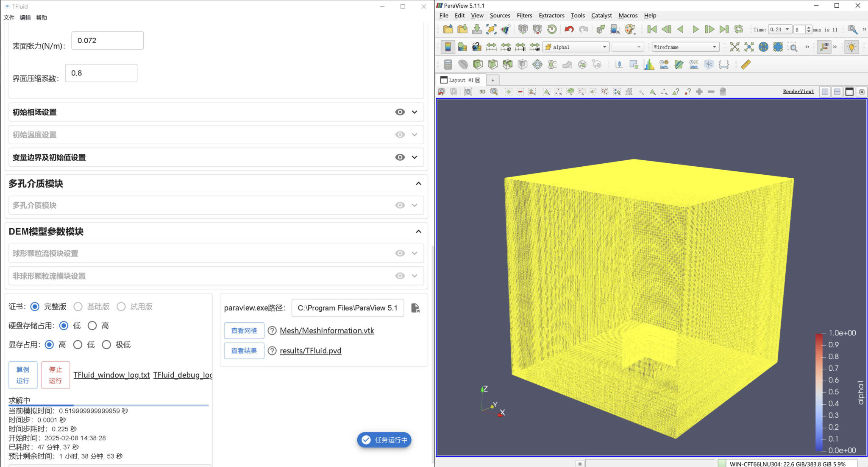The width and height of the screenshot is (868, 467).
Task: Open the results/TFluid.pvd link
Action: click(x=310, y=351)
